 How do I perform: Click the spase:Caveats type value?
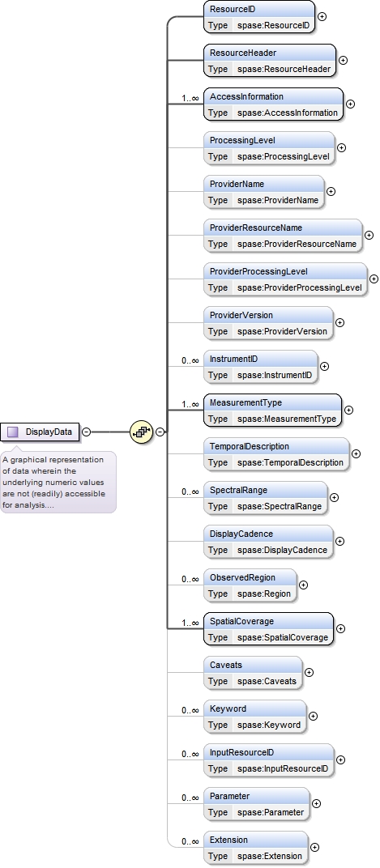[267, 682]
